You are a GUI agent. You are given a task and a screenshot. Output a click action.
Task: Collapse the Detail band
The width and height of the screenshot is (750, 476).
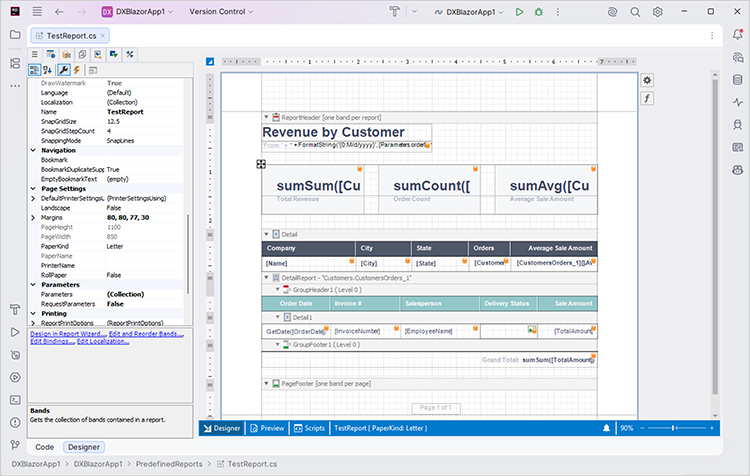coord(266,234)
